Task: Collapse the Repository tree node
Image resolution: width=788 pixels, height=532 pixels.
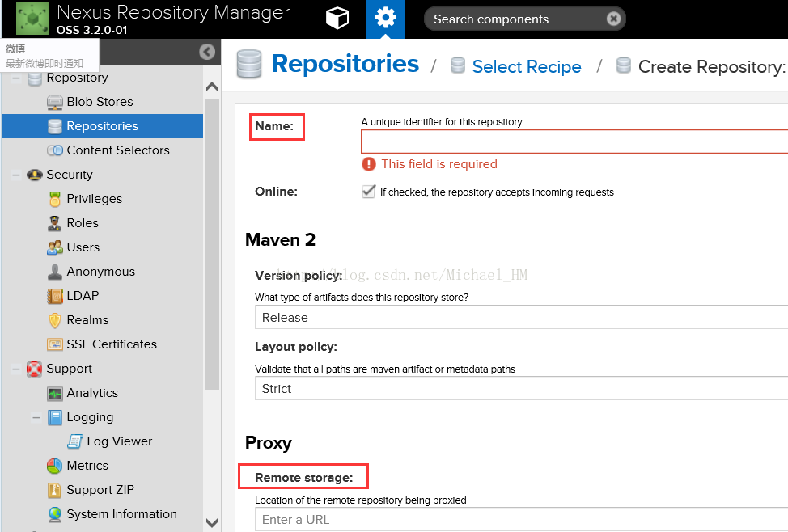Action: pyautogui.click(x=16, y=78)
